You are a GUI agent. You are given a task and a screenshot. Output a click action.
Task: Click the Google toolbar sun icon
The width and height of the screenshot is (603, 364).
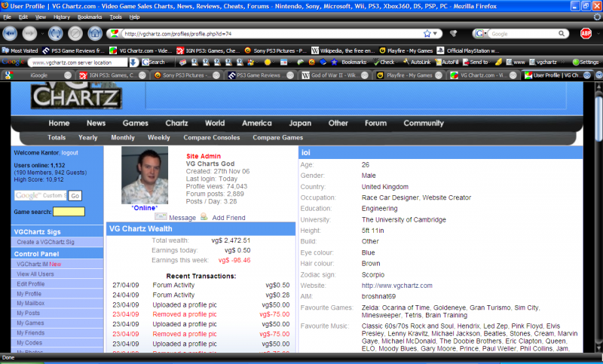pyautogui.click(x=268, y=63)
